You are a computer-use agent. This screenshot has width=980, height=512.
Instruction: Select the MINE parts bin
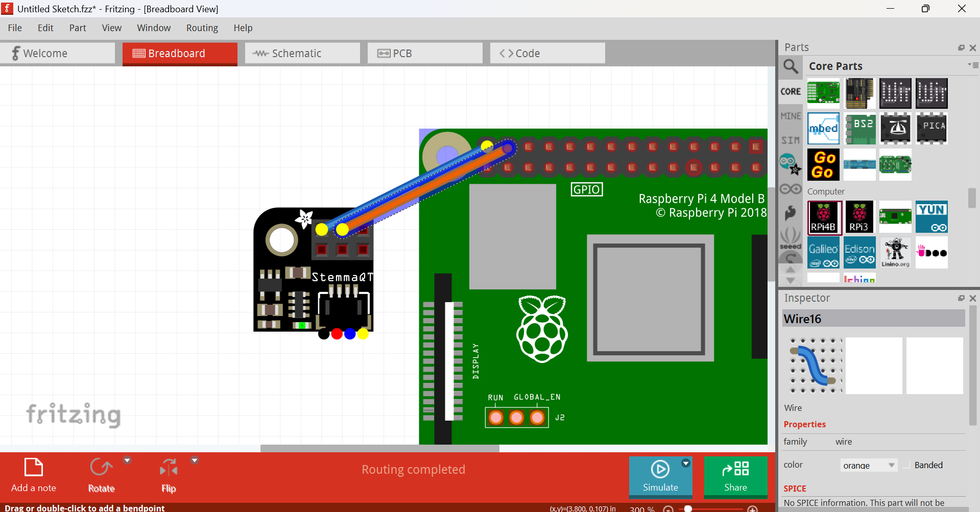pyautogui.click(x=791, y=116)
